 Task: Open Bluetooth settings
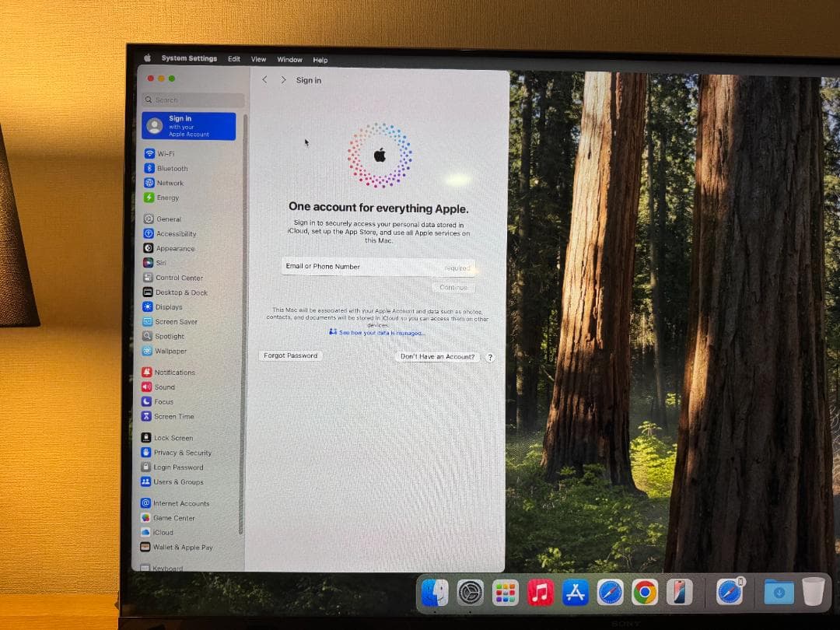coord(170,168)
